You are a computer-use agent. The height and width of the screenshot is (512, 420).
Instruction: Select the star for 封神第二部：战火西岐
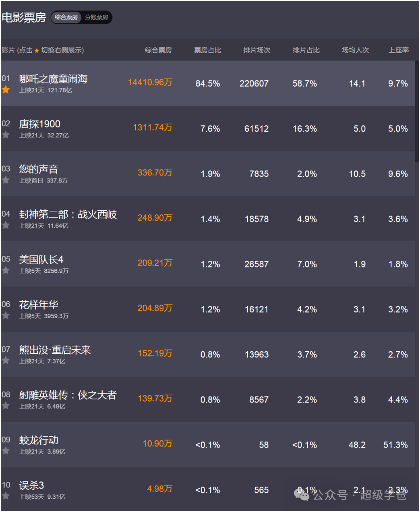[6, 225]
